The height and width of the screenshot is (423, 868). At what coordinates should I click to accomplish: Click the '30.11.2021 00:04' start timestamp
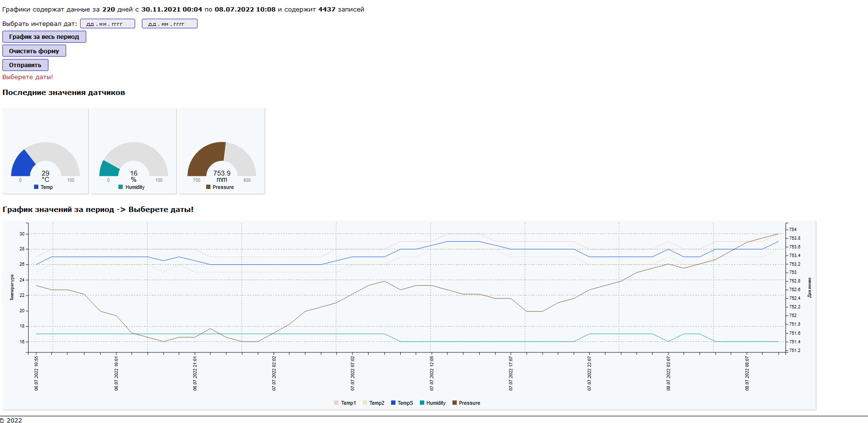coord(172,9)
